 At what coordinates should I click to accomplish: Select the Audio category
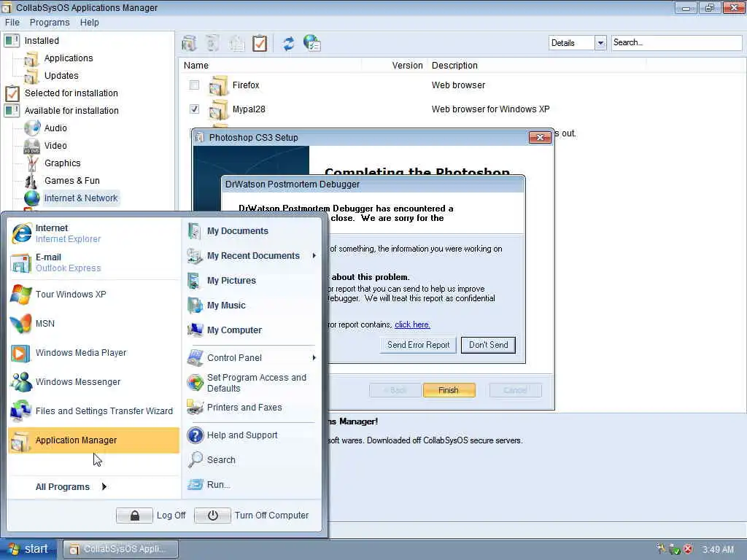tap(55, 128)
